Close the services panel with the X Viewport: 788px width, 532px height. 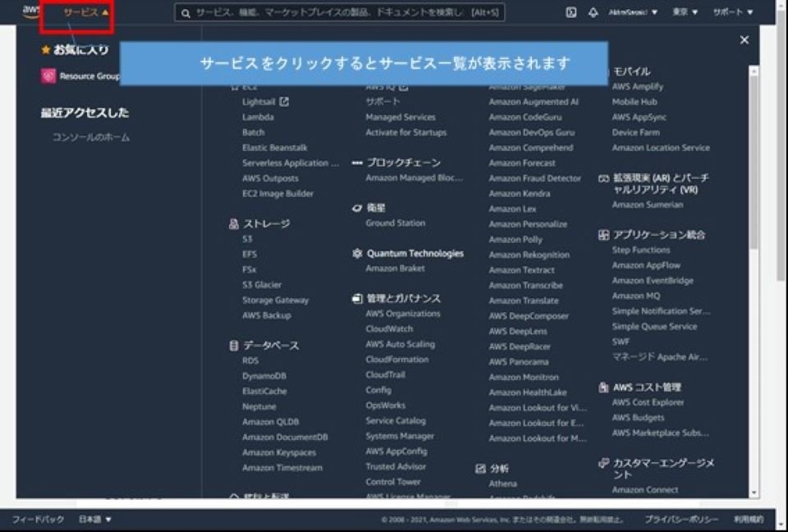point(744,39)
